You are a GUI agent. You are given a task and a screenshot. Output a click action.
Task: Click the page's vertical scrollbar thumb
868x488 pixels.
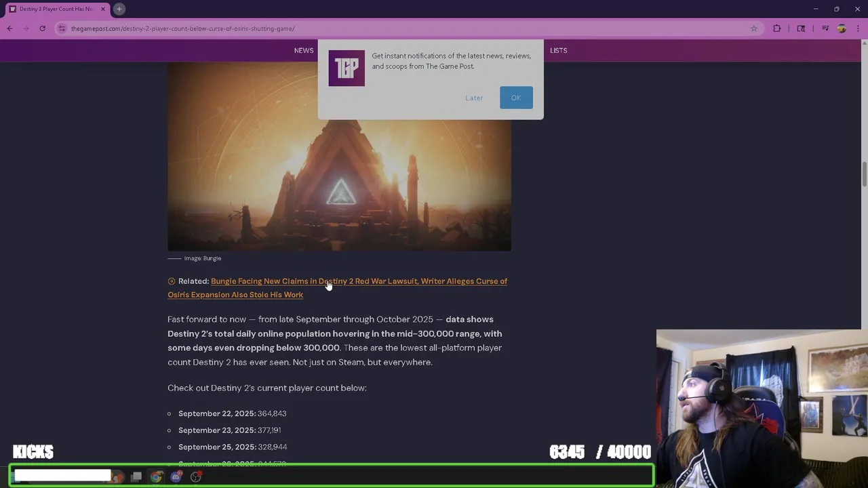coord(865,174)
